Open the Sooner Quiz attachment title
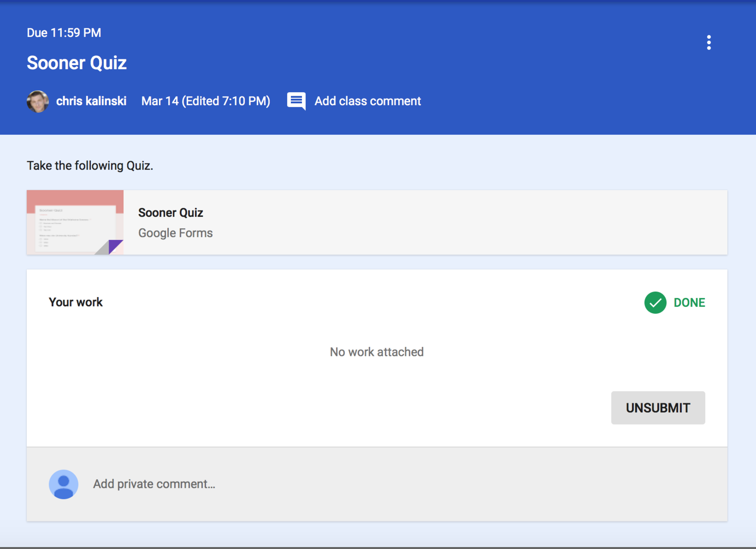 coord(171,213)
